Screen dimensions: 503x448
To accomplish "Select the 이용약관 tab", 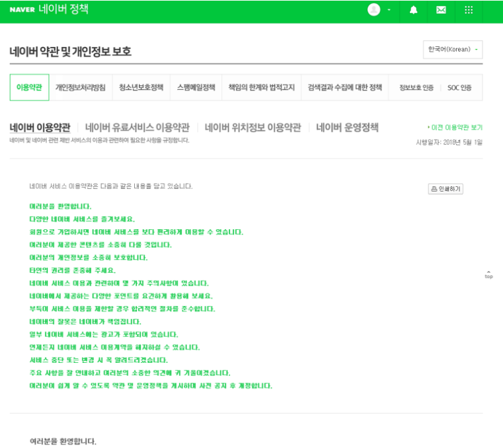I will [x=29, y=87].
